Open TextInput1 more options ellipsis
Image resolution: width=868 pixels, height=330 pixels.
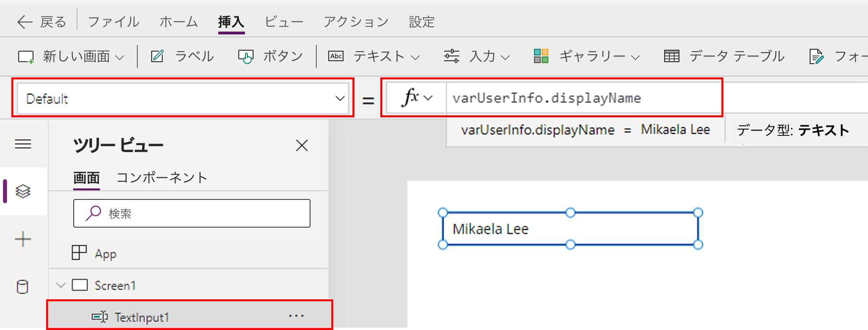[x=296, y=316]
